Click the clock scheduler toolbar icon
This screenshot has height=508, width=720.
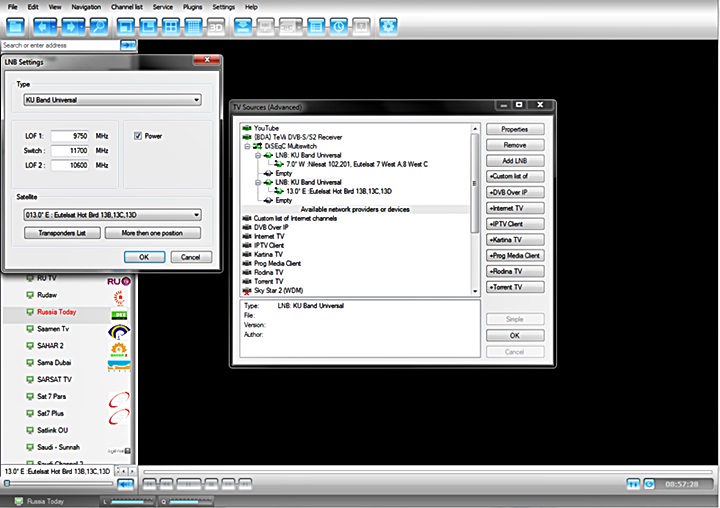click(x=339, y=26)
